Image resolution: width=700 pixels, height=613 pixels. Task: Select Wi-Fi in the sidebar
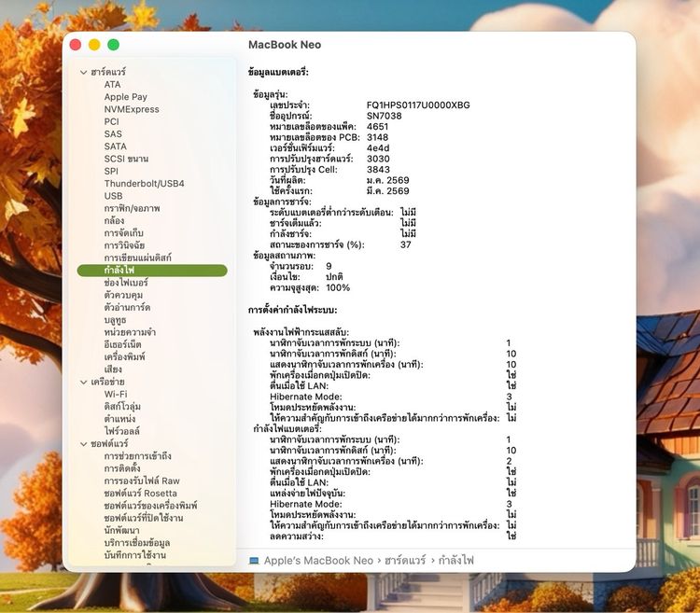coord(116,395)
